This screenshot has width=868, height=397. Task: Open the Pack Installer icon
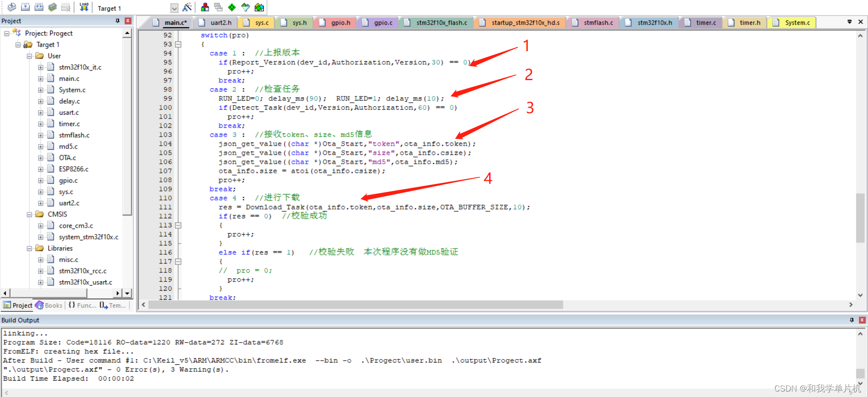(x=259, y=7)
